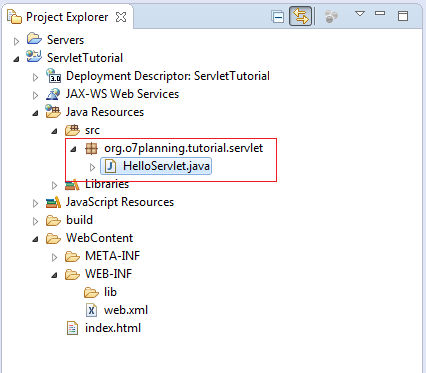Open the View Menu dropdown triangle
This screenshot has height=373, width=426.
point(360,14)
